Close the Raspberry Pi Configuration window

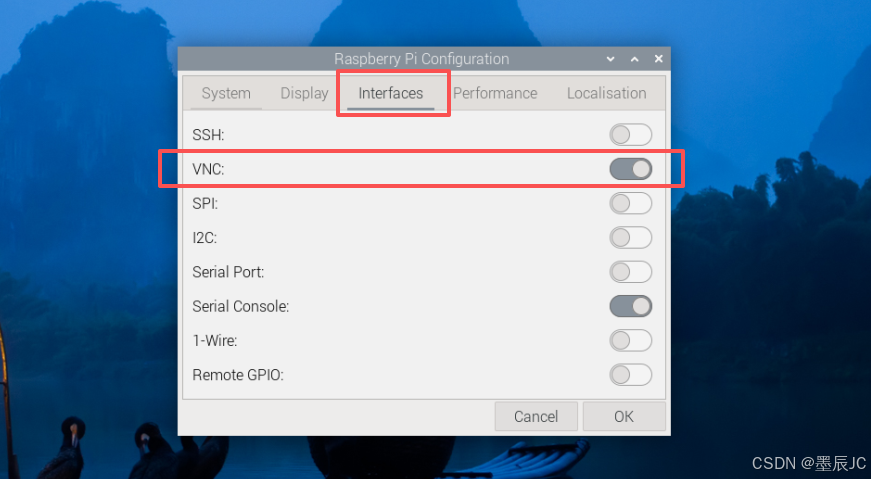click(x=659, y=59)
